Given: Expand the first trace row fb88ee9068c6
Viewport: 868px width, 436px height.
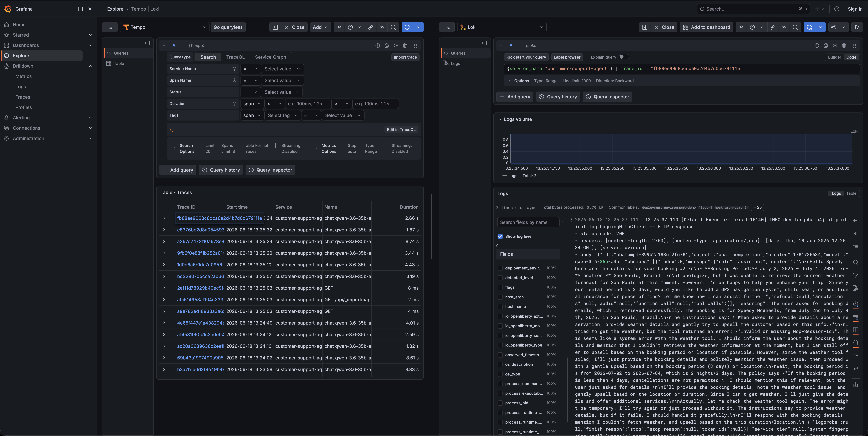Looking at the screenshot, I should (x=164, y=218).
